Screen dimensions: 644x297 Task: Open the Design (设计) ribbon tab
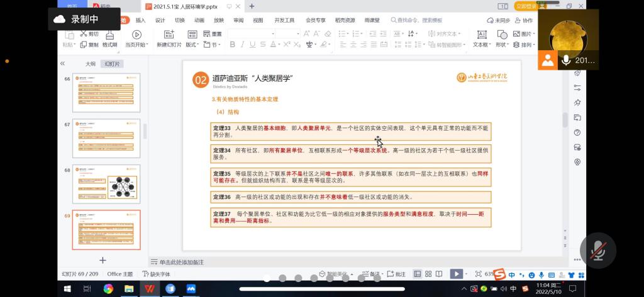click(160, 20)
